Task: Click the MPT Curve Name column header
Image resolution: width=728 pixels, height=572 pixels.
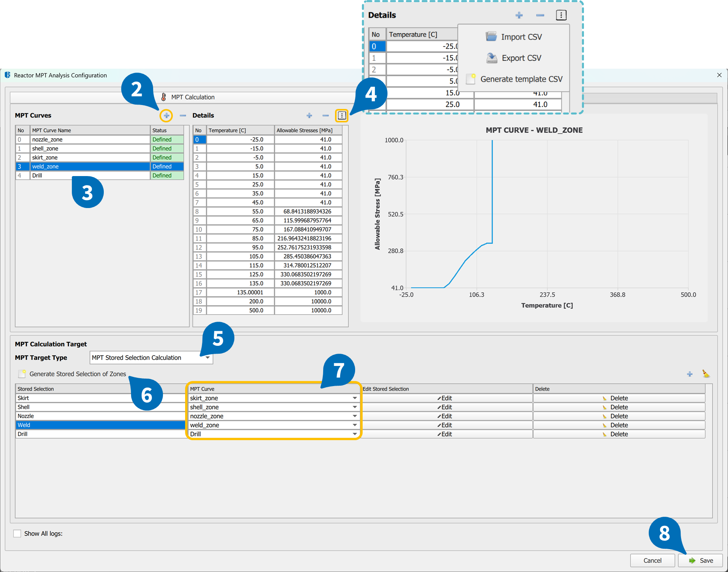Action: click(x=90, y=130)
